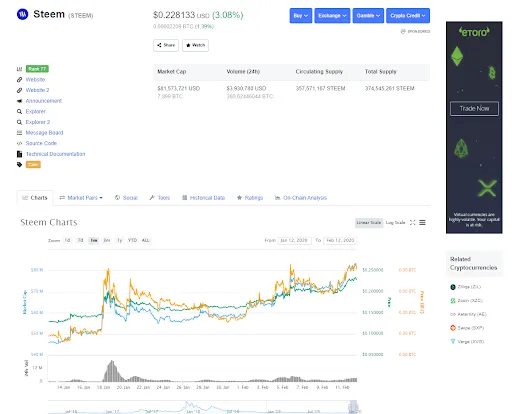This screenshot has height=414, width=512.
Task: Click the document icon beside Technical Documentation
Action: 19,154
